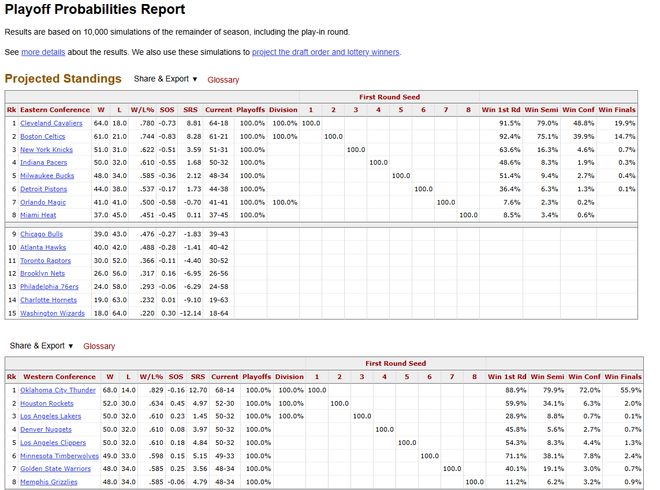Sort Eastern table by Playoffs header
The height and width of the screenshot is (490, 660).
250,110
